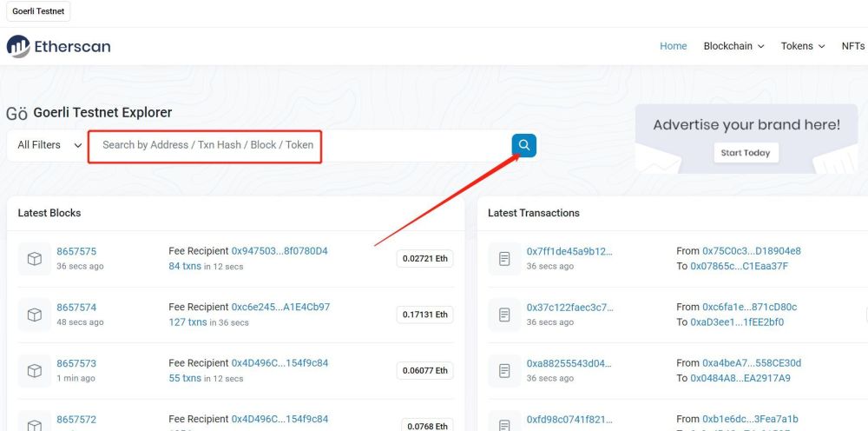Viewport: 868px width, 431px height.
Task: Open the 127 txns link
Action: [187, 322]
